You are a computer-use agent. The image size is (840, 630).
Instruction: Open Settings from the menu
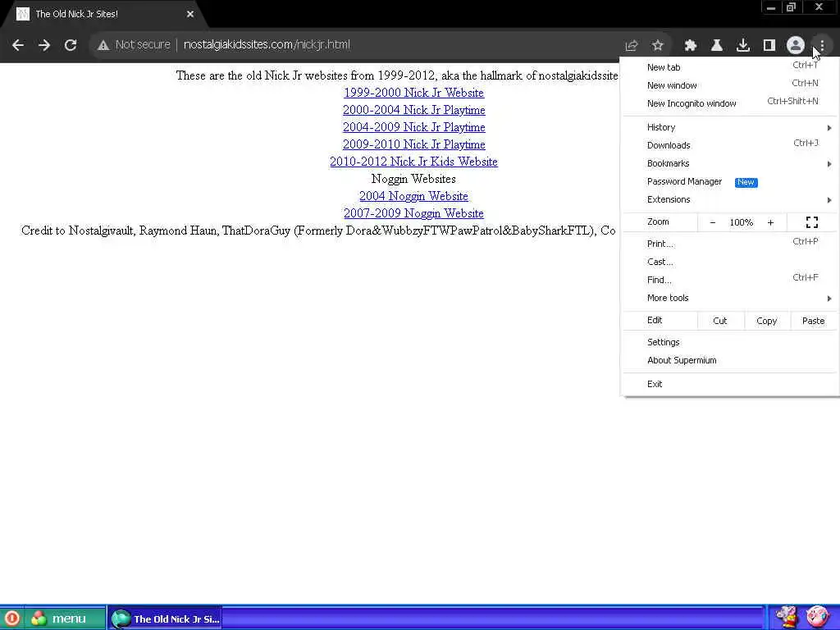click(730, 342)
